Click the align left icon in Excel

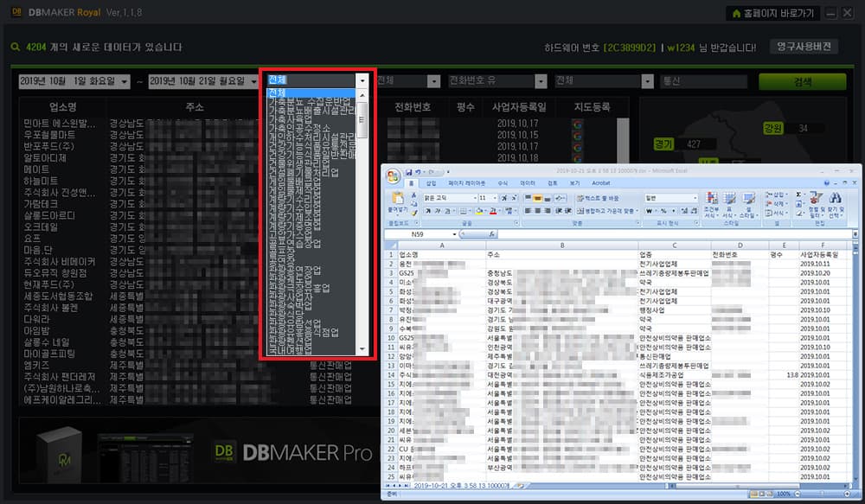[x=528, y=211]
